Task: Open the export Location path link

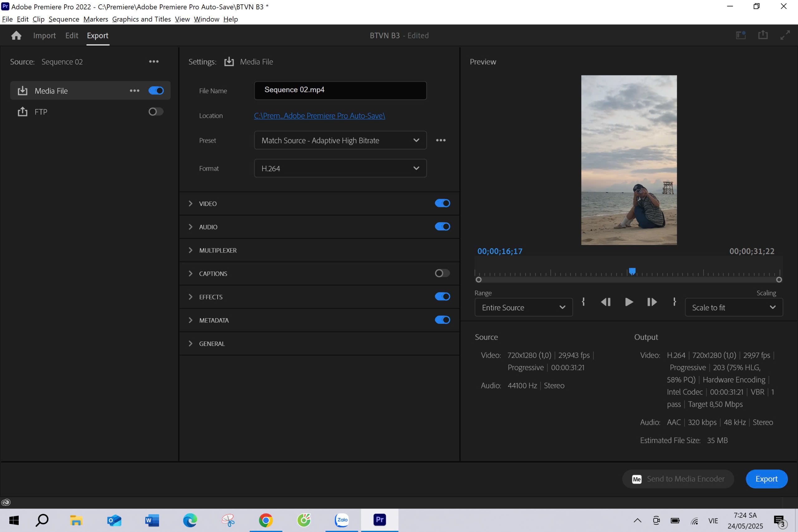Action: (319, 116)
